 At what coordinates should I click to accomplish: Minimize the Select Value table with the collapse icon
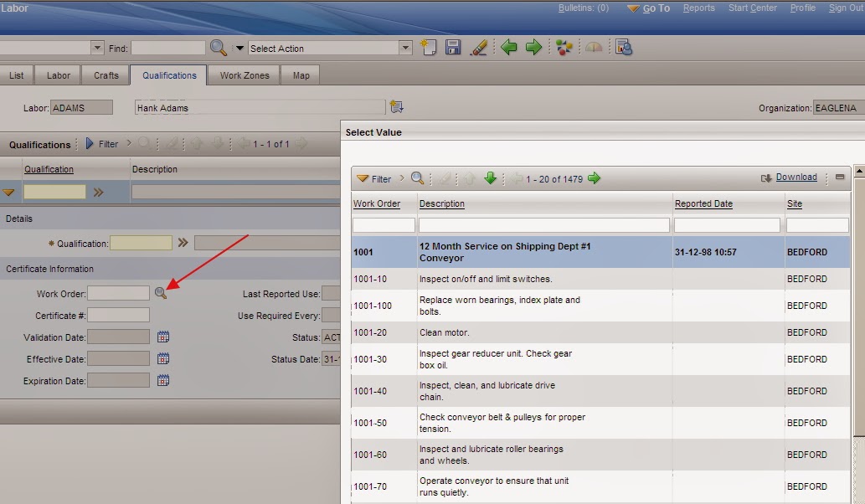838,177
